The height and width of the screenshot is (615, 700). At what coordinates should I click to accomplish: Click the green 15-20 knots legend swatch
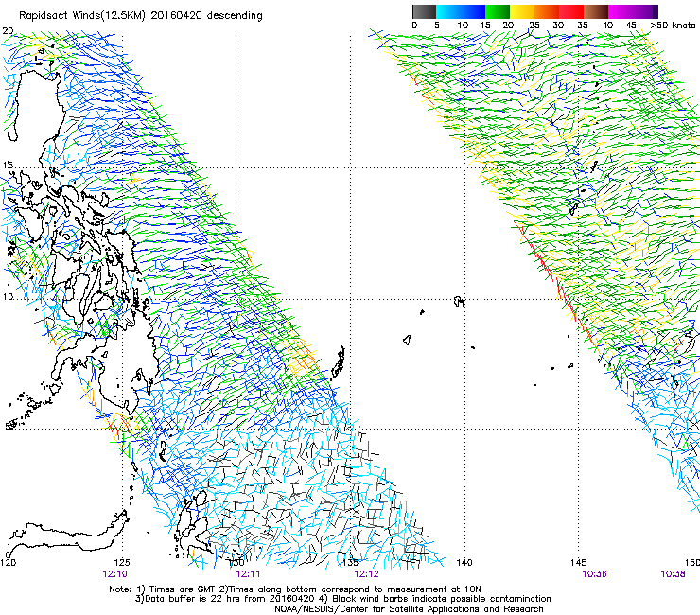coord(498,11)
